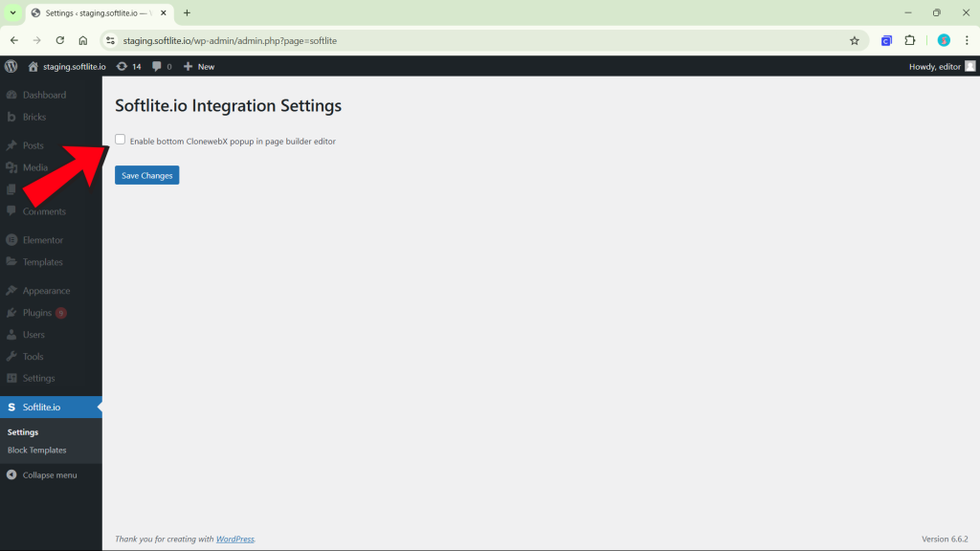Click the updates icon showing 14

pos(122,66)
